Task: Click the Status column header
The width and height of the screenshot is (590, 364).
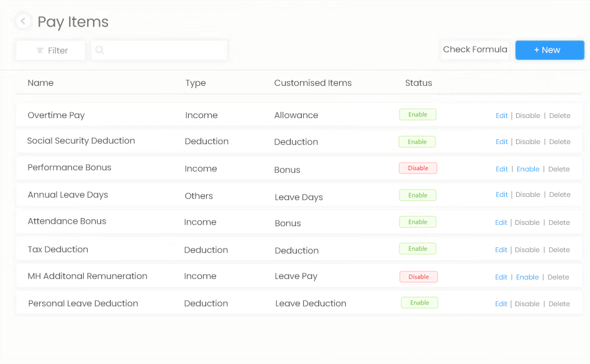Action: click(x=419, y=83)
